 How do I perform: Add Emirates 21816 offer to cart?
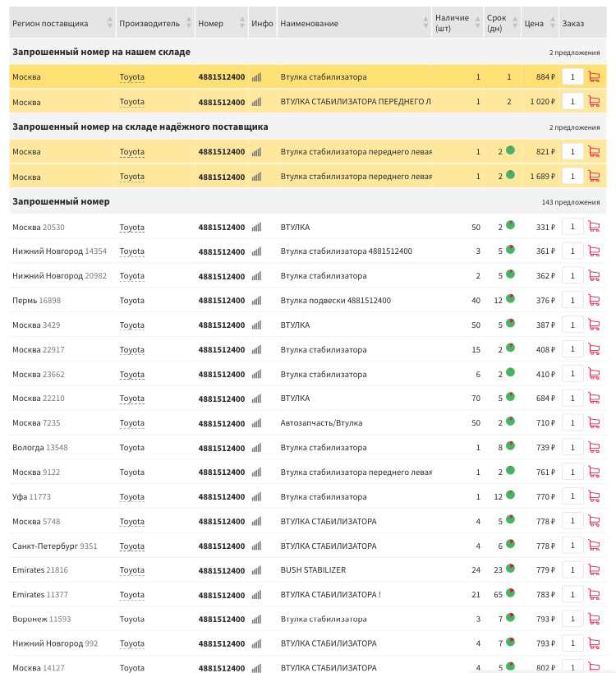594,570
